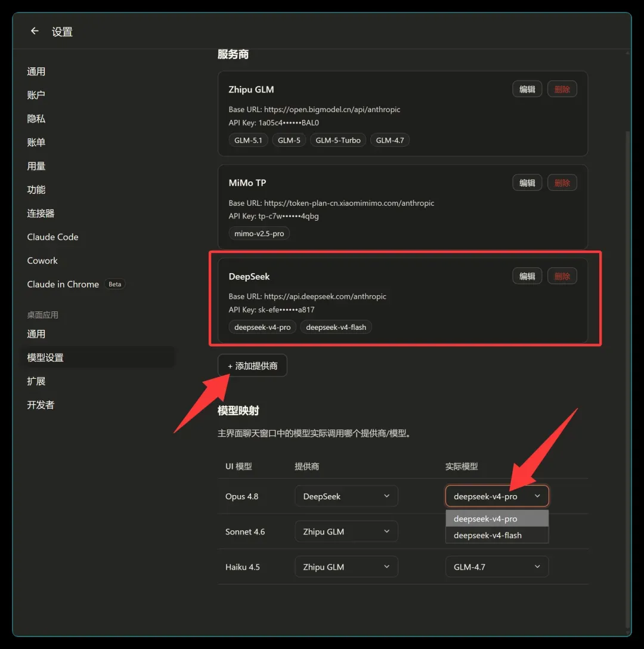This screenshot has height=649, width=644.
Task: Open the 账单 settings section
Action: (36, 143)
